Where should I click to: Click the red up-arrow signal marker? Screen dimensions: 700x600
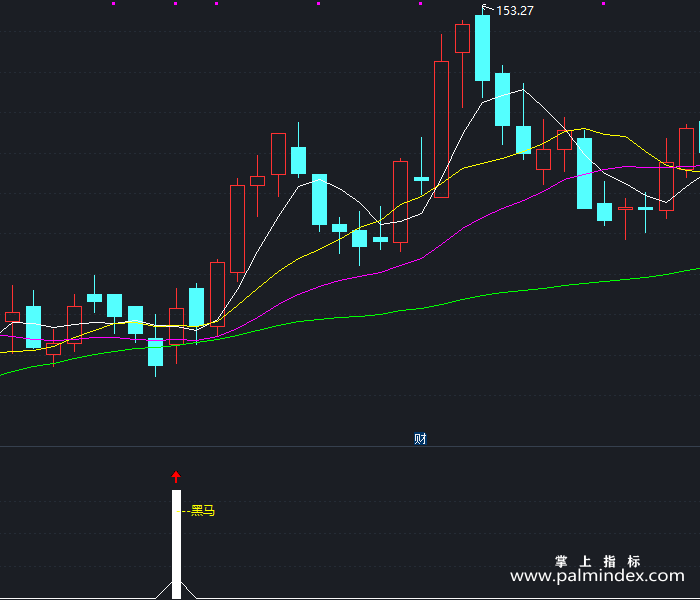pos(176,476)
